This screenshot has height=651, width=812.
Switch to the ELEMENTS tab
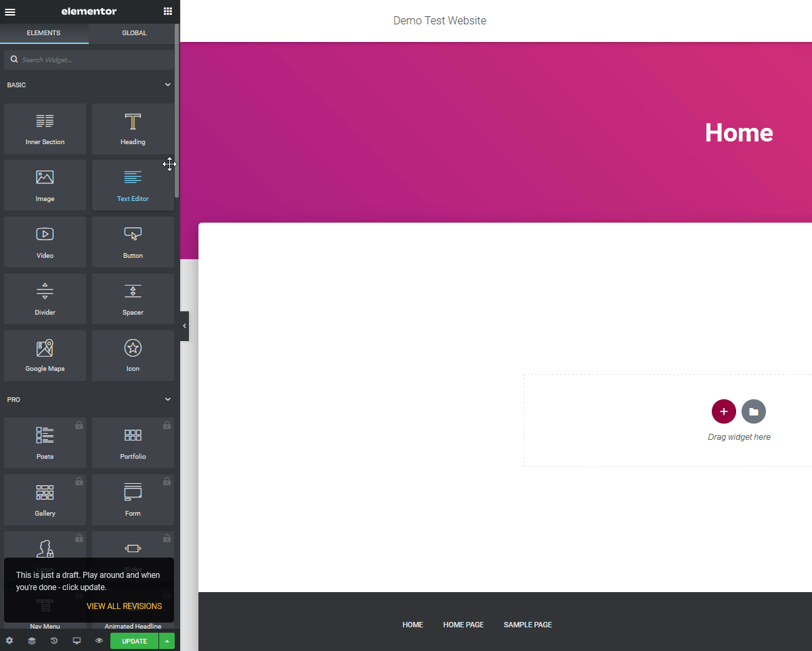click(x=44, y=33)
